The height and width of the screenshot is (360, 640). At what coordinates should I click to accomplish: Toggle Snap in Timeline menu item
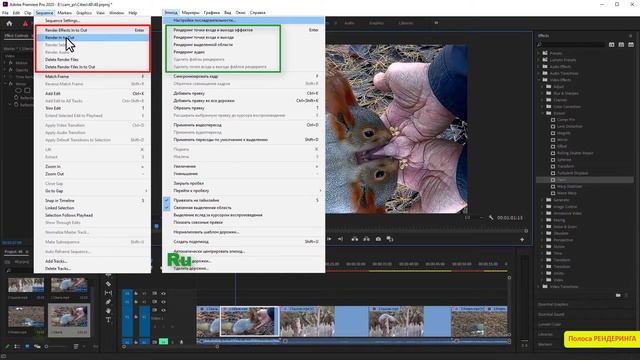[93, 200]
